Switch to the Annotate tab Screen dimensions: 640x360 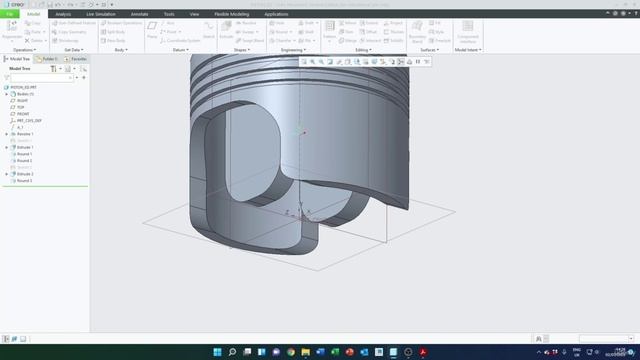click(x=139, y=14)
